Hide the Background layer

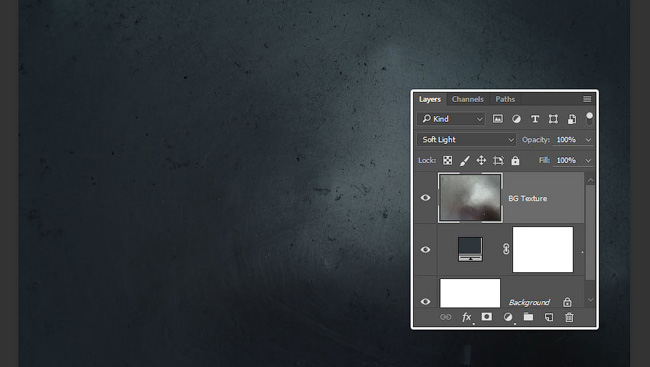coord(425,301)
